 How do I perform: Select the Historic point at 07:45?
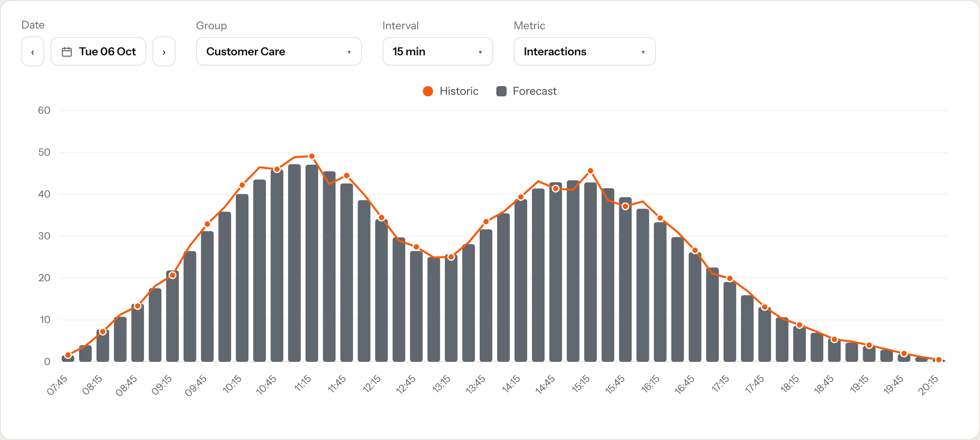(68, 355)
